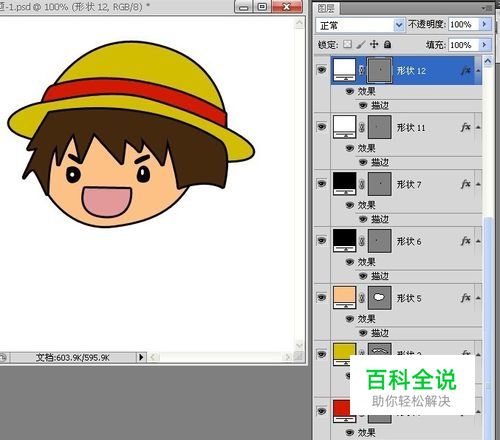Viewport: 500px width, 440px height.
Task: Click the lock all padlock icon
Action: tap(387, 44)
